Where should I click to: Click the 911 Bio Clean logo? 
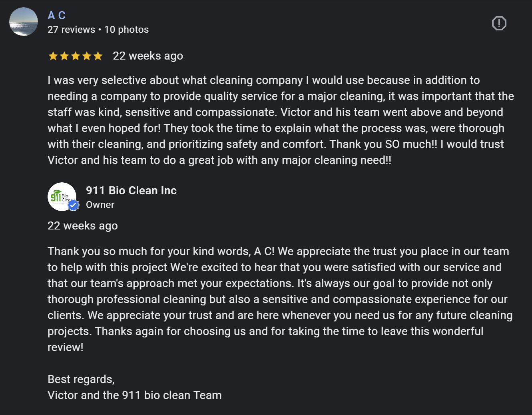click(x=61, y=196)
